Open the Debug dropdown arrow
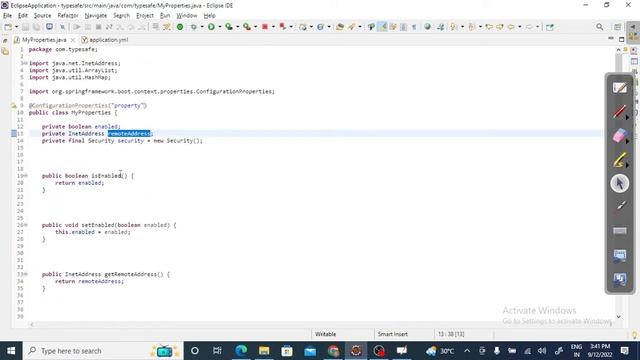Image resolution: width=640 pixels, height=360 pixels. (202, 27)
